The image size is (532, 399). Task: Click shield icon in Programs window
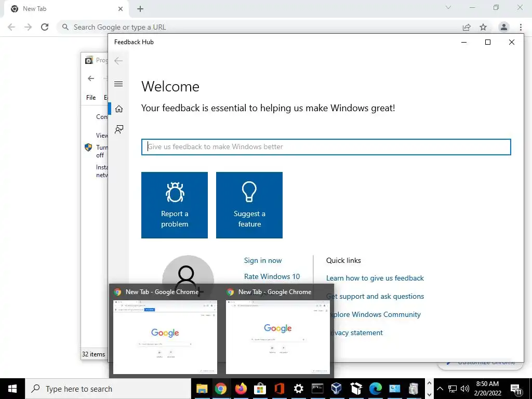click(x=88, y=147)
